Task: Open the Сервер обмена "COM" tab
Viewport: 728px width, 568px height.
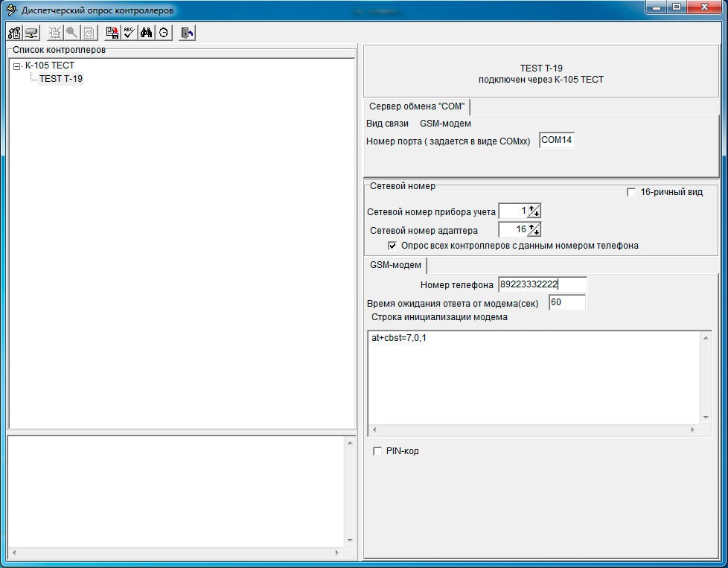Action: coord(416,106)
